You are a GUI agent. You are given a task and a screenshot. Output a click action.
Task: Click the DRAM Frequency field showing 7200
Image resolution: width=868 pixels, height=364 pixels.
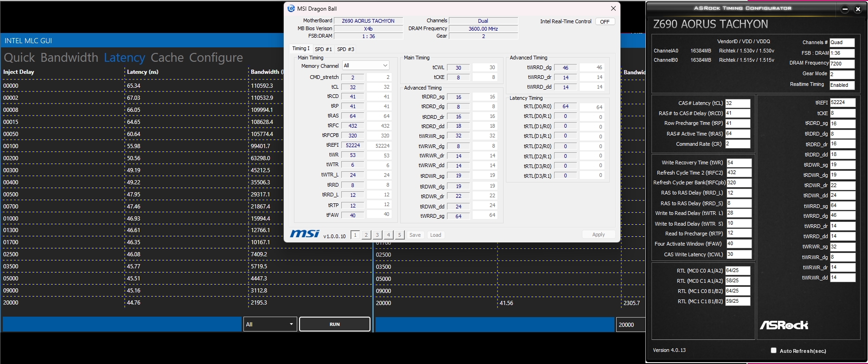coord(842,64)
